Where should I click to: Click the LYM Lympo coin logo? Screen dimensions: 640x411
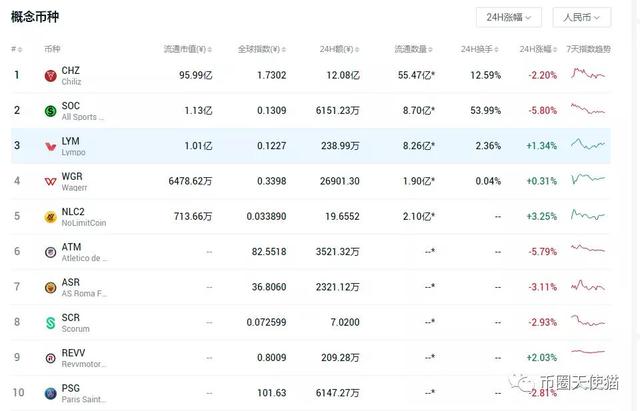[50, 146]
